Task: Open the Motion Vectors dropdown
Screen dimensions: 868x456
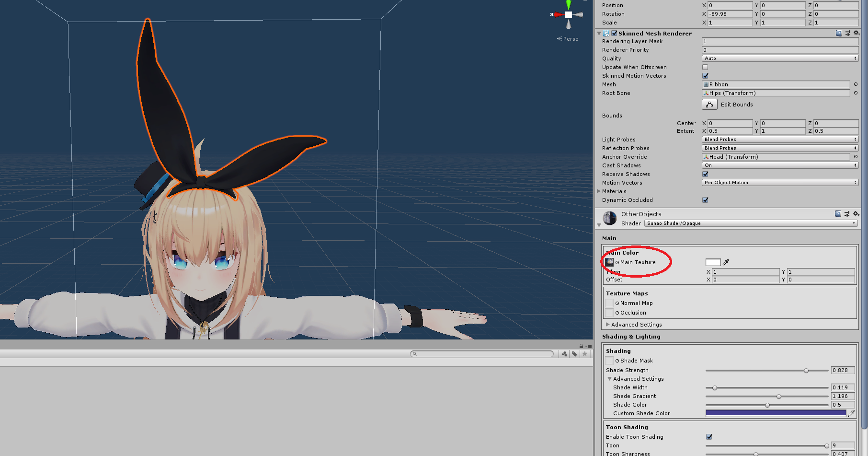Action: [x=780, y=183]
